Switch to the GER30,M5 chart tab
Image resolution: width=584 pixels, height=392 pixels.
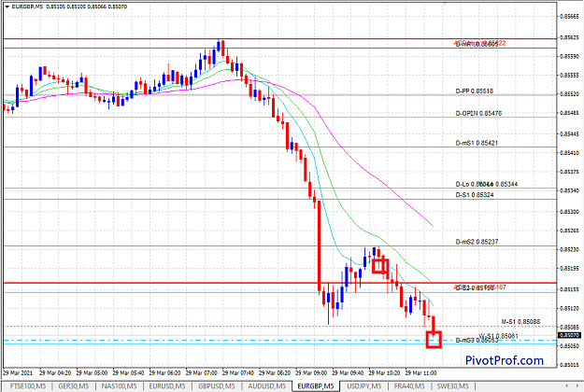point(74,386)
